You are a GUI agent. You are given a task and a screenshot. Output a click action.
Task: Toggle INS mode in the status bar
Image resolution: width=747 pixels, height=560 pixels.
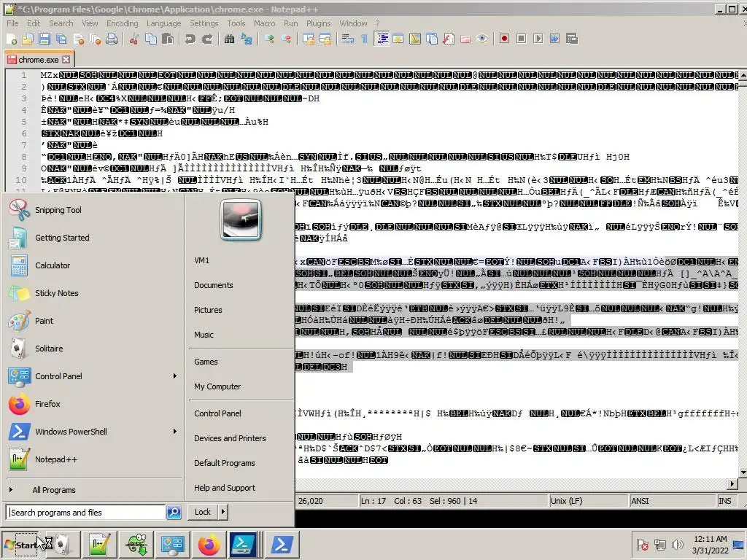pyautogui.click(x=725, y=501)
